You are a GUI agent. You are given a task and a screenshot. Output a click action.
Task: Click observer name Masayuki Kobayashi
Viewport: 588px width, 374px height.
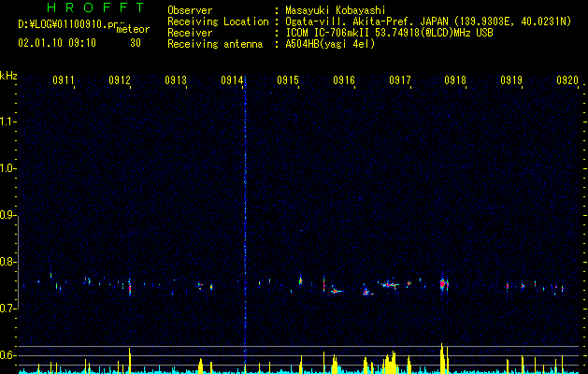[335, 10]
